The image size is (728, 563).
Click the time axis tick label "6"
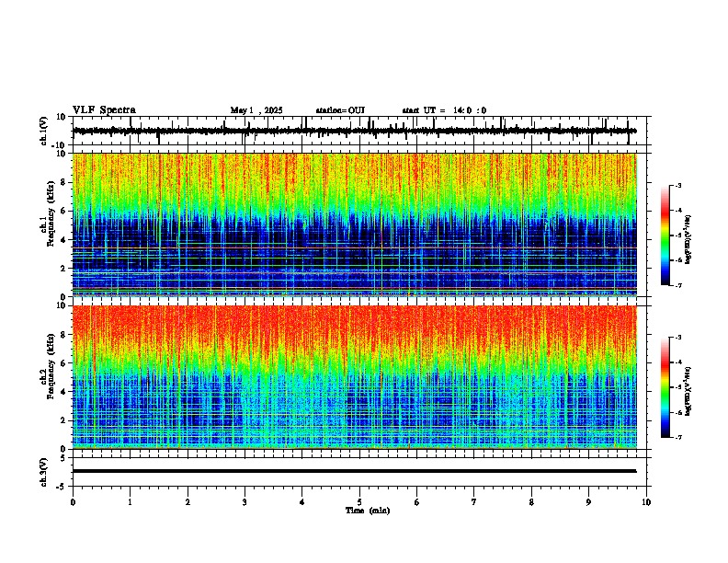coord(417,502)
